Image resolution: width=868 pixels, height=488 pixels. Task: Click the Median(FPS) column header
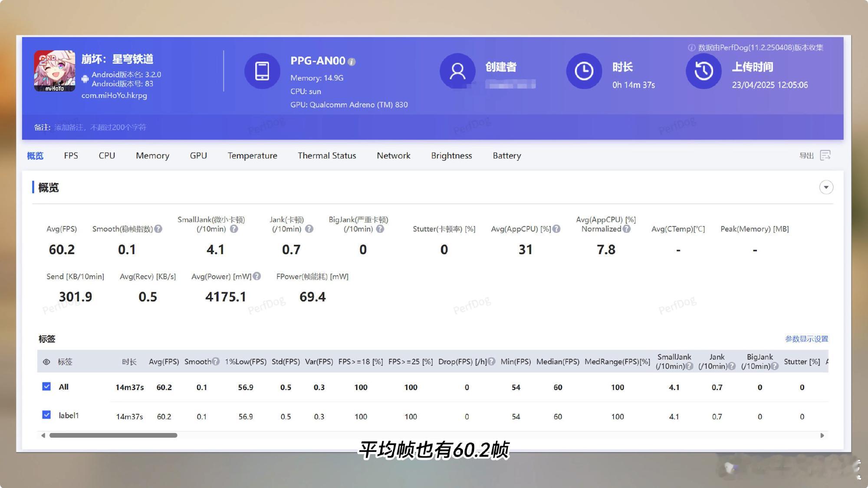point(558,362)
